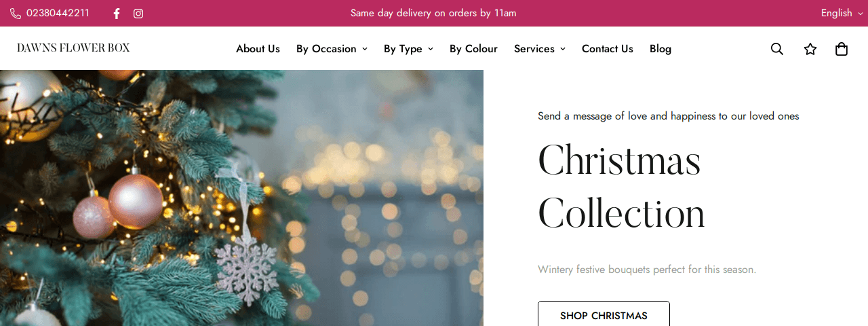Select By Colour in navigation

pyautogui.click(x=473, y=49)
